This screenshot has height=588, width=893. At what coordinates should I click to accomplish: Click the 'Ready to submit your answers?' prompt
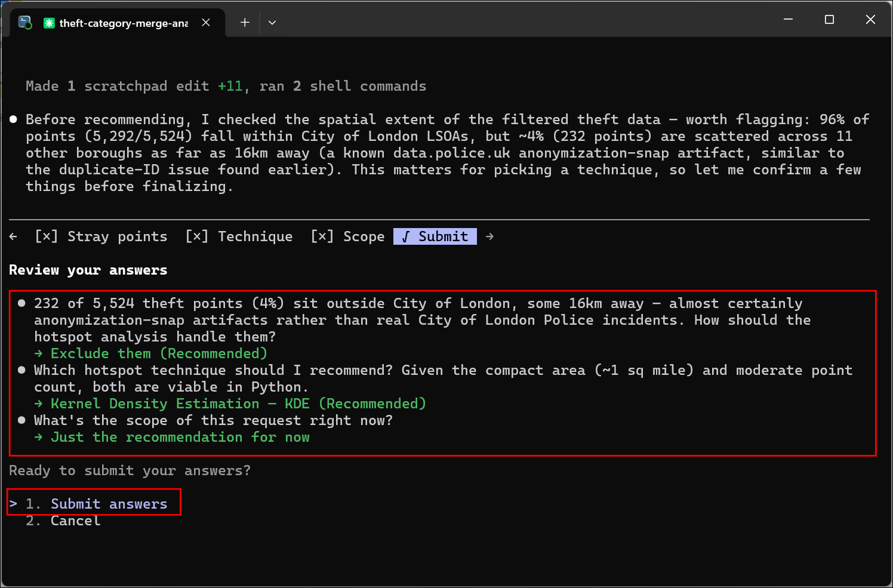click(x=130, y=470)
